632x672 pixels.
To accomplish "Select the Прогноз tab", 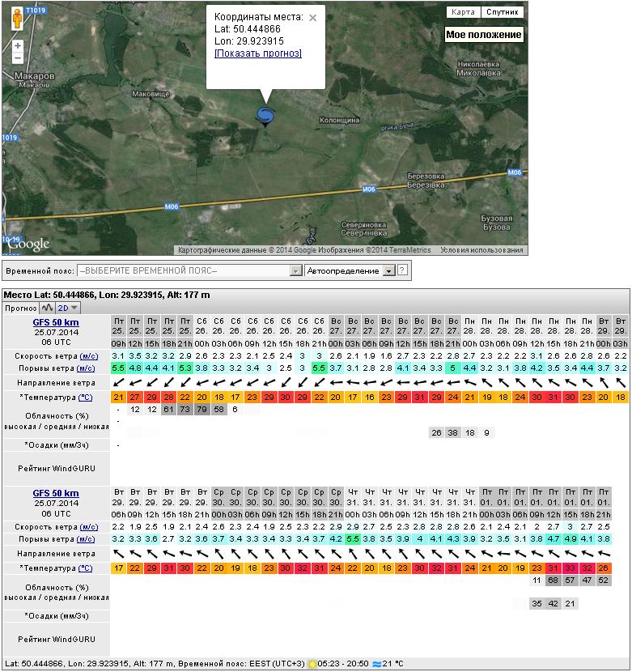I will 20,308.
